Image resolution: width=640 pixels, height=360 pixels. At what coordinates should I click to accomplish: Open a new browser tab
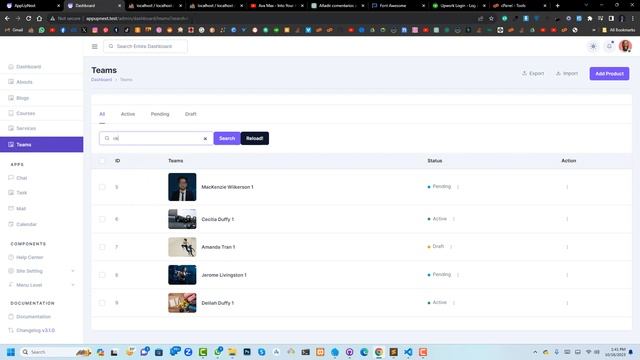click(558, 6)
